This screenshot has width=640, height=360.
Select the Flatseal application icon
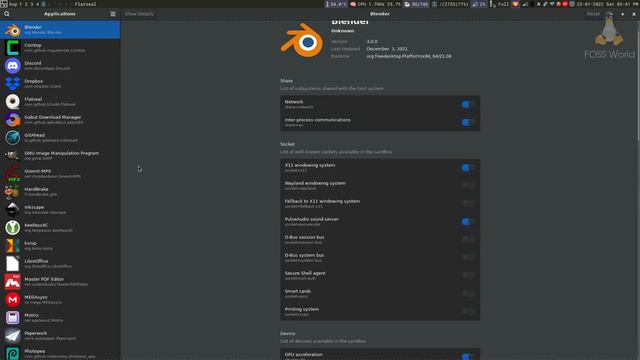click(13, 102)
